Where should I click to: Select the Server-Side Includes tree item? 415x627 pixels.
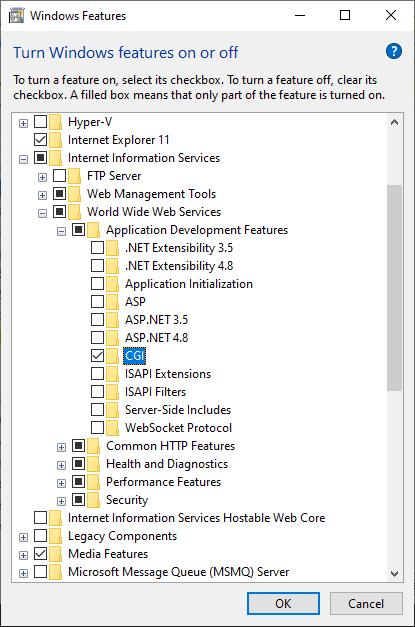tap(178, 409)
